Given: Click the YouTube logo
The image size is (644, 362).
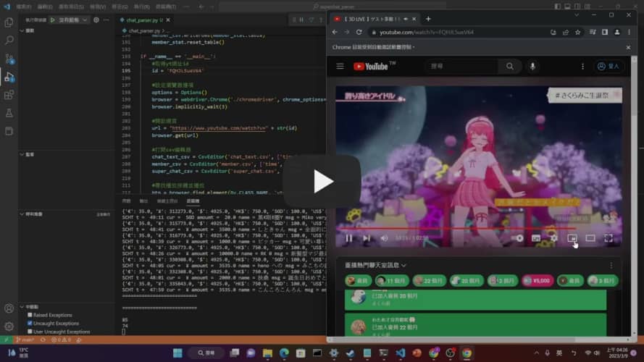Looking at the screenshot, I should coord(371,67).
